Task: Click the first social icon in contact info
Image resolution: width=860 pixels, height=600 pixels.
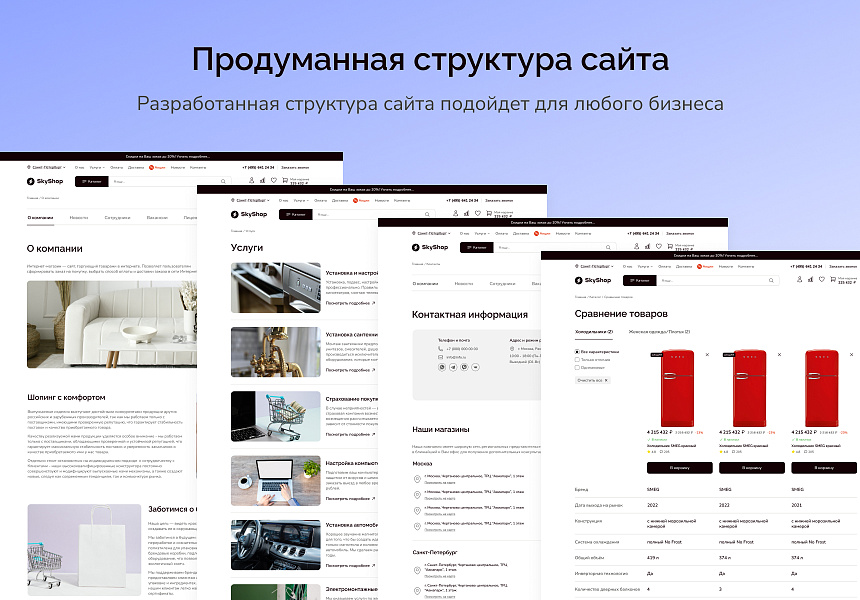Action: point(441,367)
